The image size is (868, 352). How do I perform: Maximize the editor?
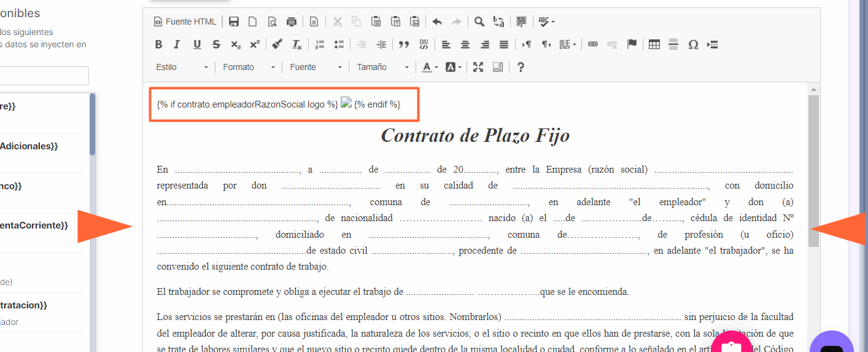click(x=478, y=67)
